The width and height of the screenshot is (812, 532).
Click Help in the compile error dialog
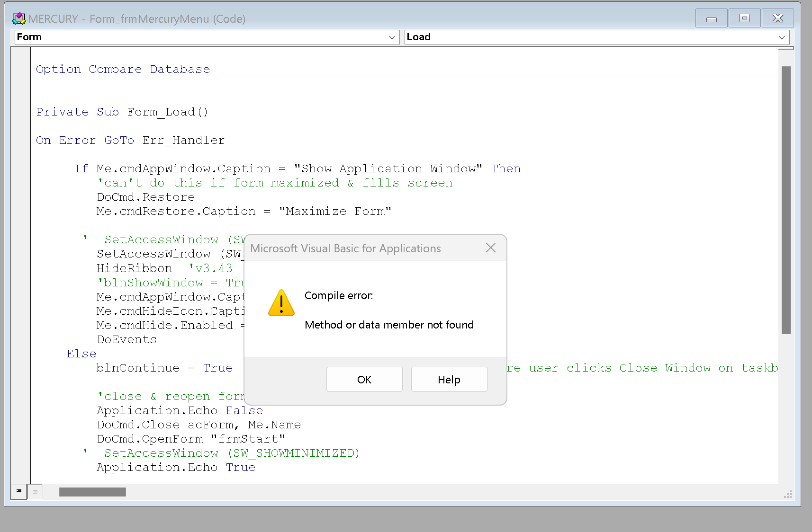(449, 379)
